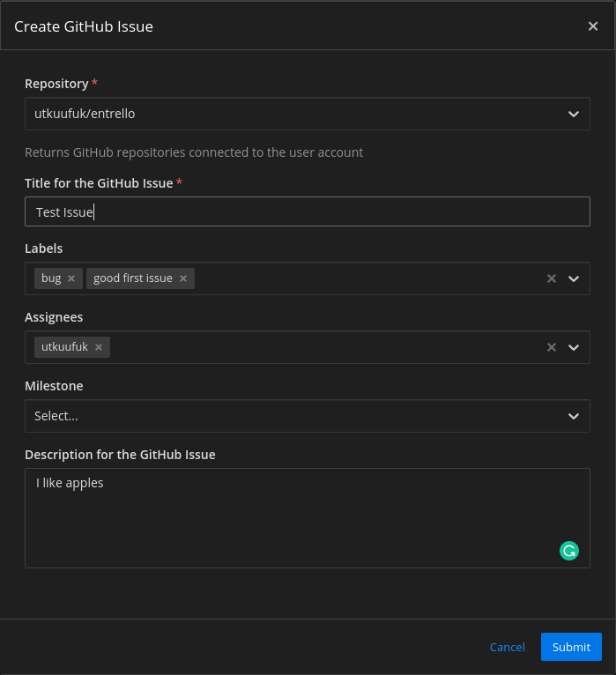616x675 pixels.
Task: Focus the issue title input field
Action: [x=308, y=211]
